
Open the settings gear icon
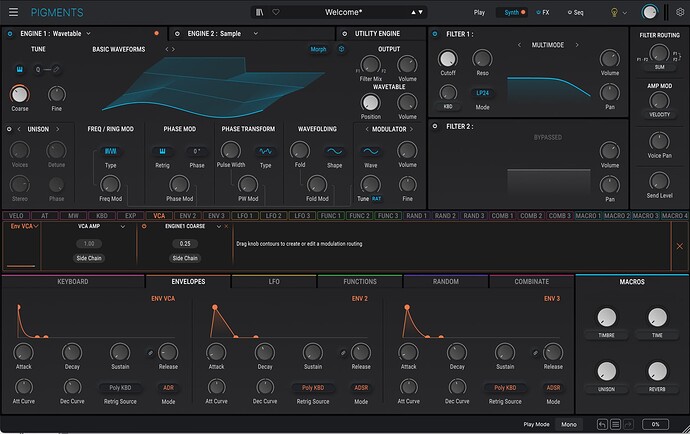click(x=680, y=12)
